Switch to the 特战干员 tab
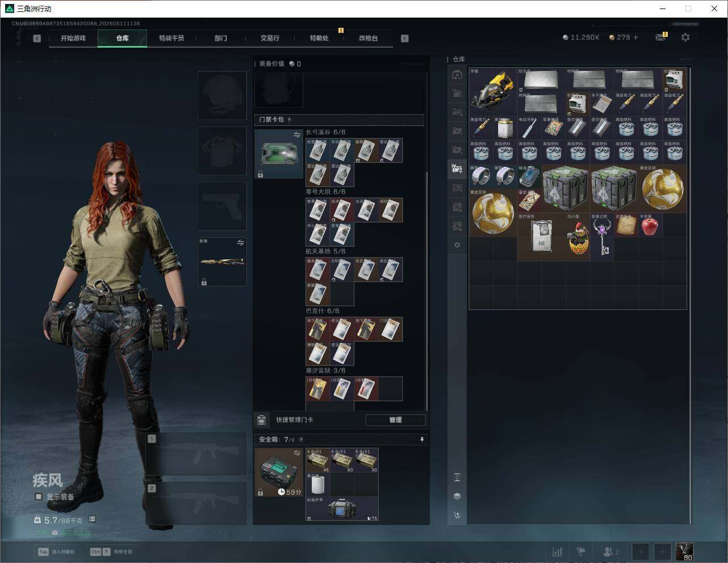The height and width of the screenshot is (563, 728). click(171, 38)
